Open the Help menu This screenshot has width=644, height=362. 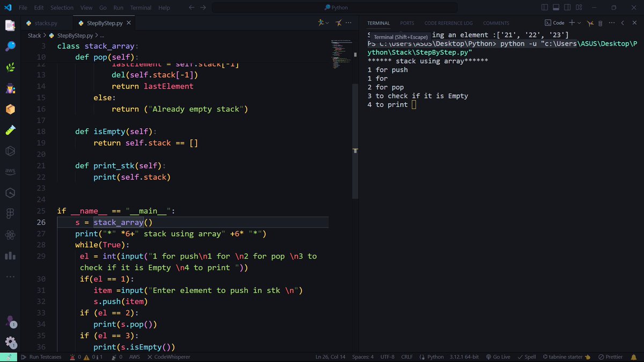coord(164,8)
